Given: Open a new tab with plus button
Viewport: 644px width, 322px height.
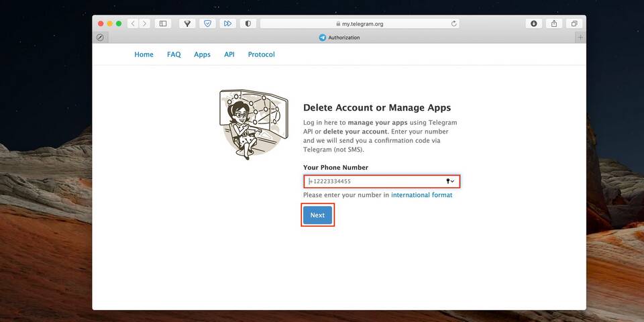Looking at the screenshot, I should [x=580, y=38].
